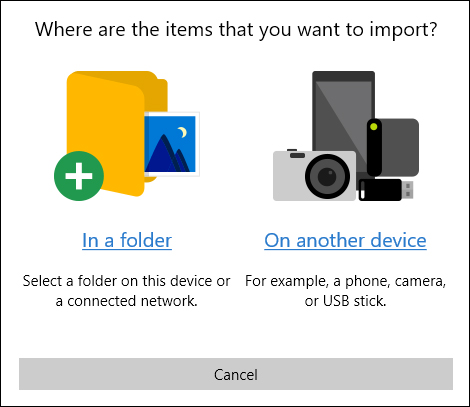Click the crescent moon in the picture
Screen dimensions: 470x407
[182, 132]
